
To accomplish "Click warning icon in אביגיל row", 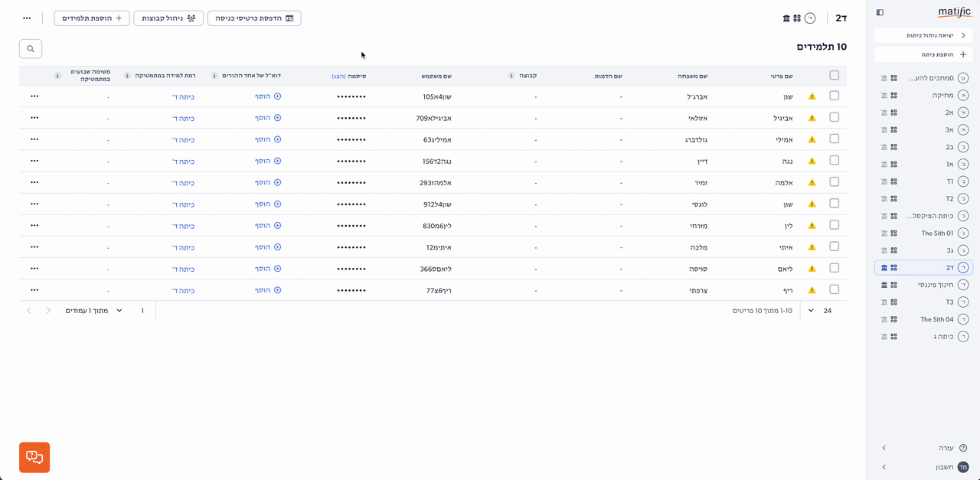I will [x=812, y=119].
